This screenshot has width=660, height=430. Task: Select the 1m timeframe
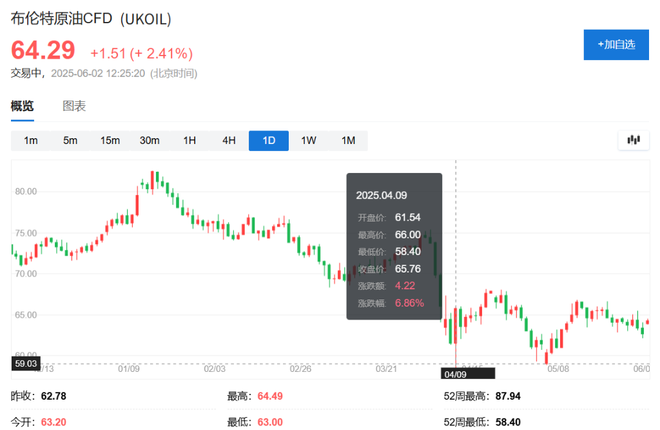coord(31,141)
